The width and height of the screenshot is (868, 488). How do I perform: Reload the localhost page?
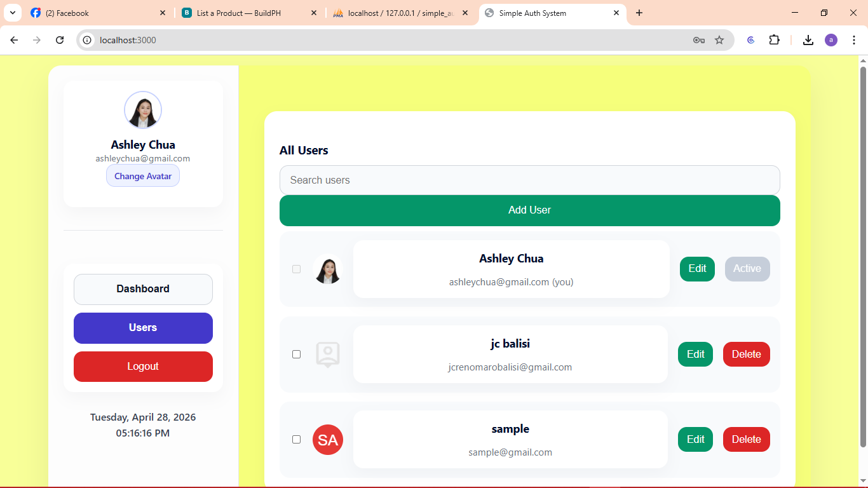pyautogui.click(x=60, y=40)
